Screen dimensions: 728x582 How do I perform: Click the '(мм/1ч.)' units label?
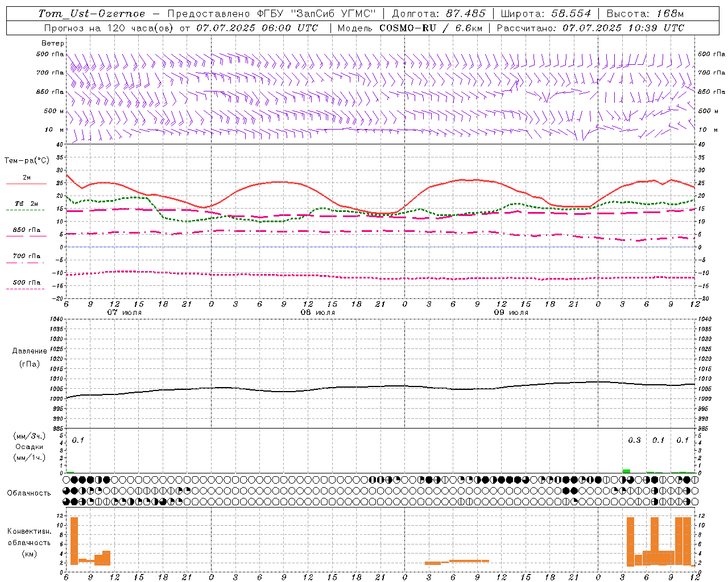point(30,458)
